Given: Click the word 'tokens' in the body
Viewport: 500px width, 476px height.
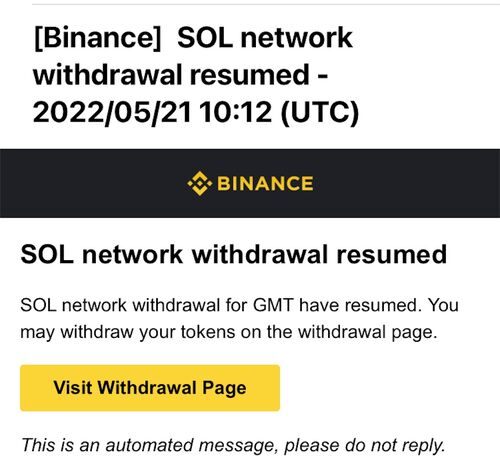Looking at the screenshot, I should (208, 332).
